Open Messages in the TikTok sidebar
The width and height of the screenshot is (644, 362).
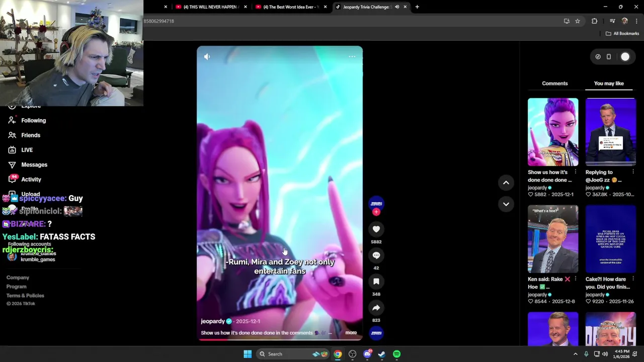coord(34,165)
